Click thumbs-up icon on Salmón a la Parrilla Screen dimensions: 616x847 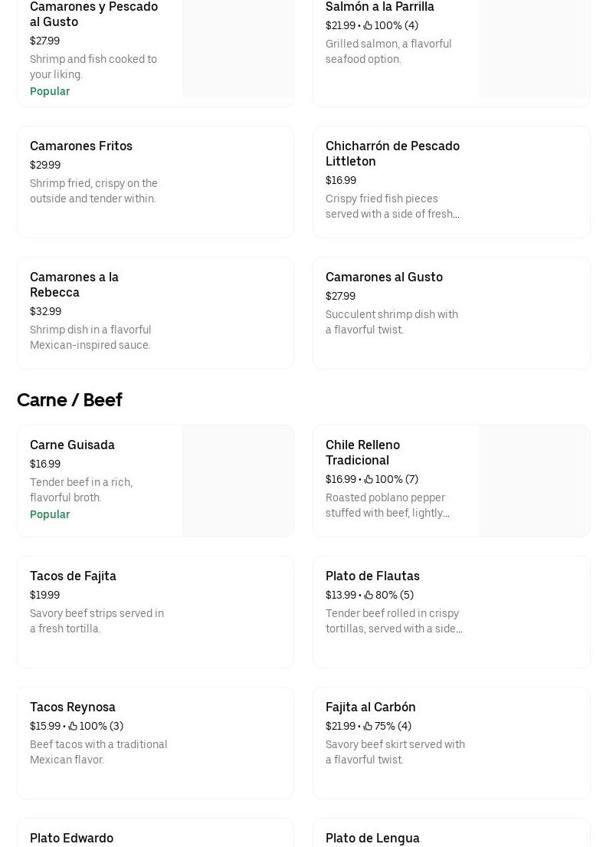368,25
